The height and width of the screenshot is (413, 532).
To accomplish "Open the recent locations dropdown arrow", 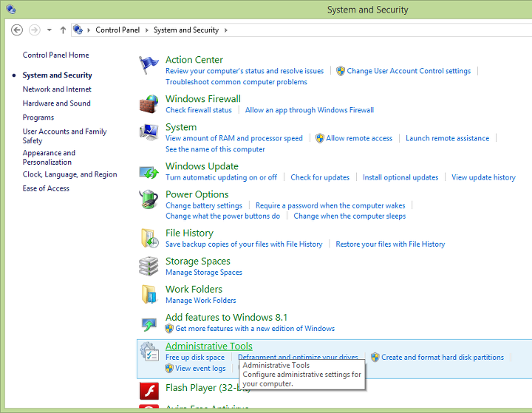I will [50, 30].
